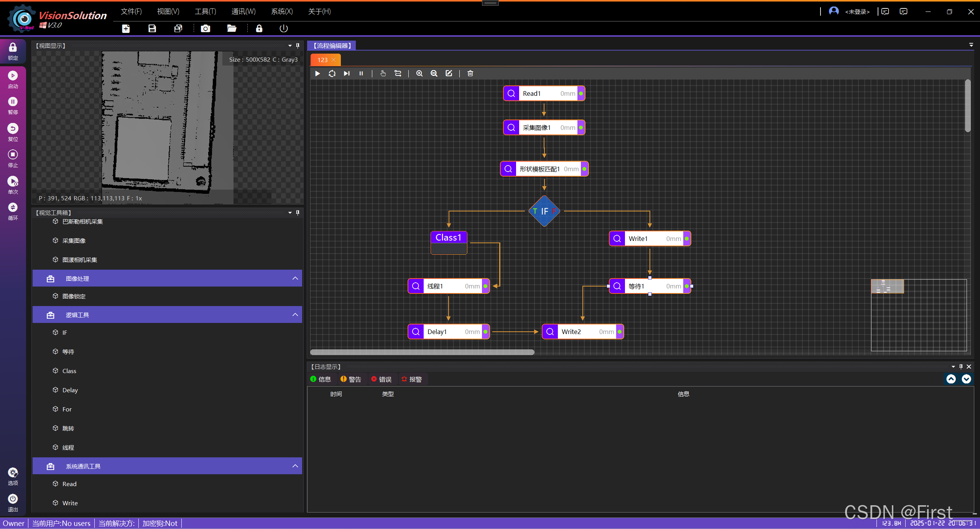Toggle the 锁定 lock button in sidebar

coord(13,51)
